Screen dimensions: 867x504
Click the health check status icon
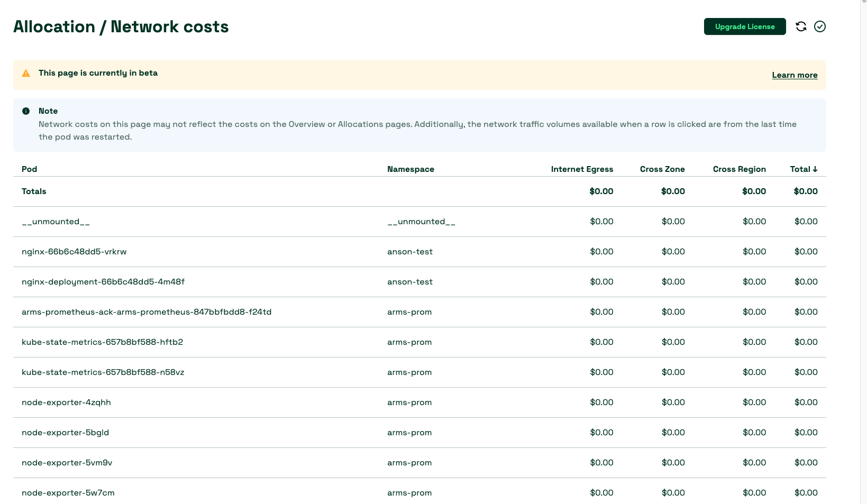tap(820, 26)
